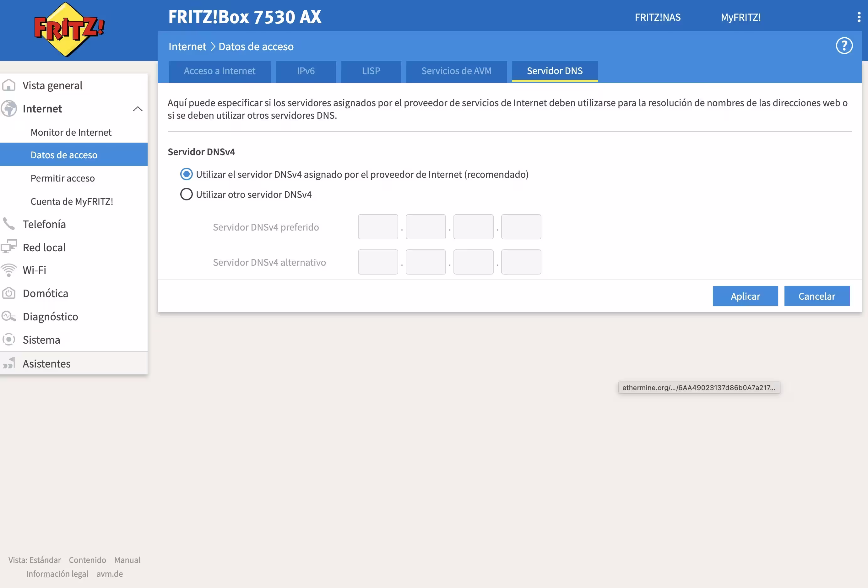Click the Asistentes wizard icon

point(8,363)
